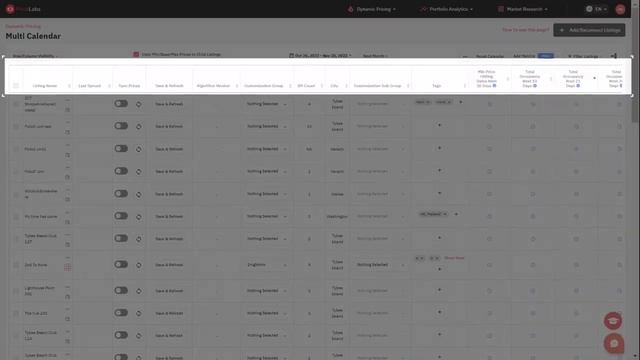Click sort arrow on third occupancy column header
The image size is (640, 360).
[594, 78]
